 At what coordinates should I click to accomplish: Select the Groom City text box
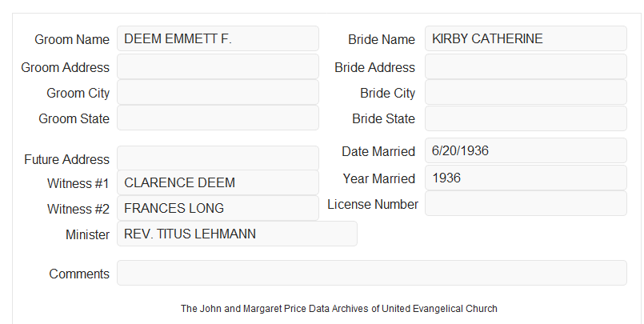[x=218, y=92]
